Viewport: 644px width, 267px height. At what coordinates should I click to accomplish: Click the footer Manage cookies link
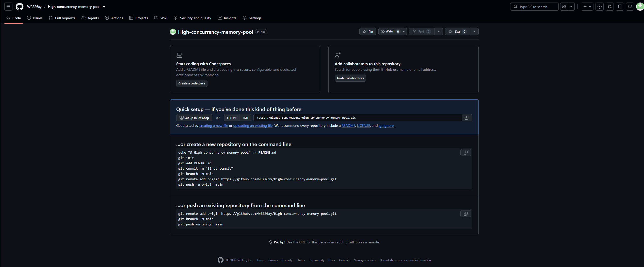click(365, 260)
